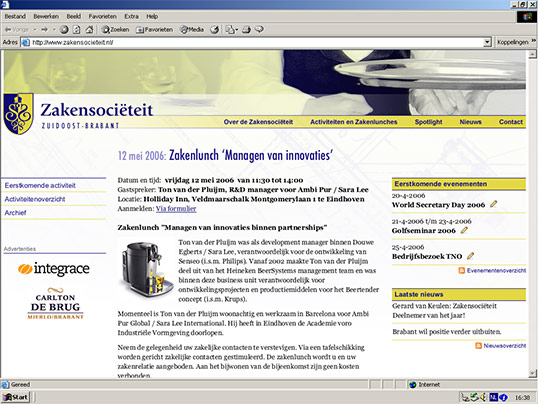The height and width of the screenshot is (404, 538).
Task: Open the Spotlight navigation link
Action: 429,122
